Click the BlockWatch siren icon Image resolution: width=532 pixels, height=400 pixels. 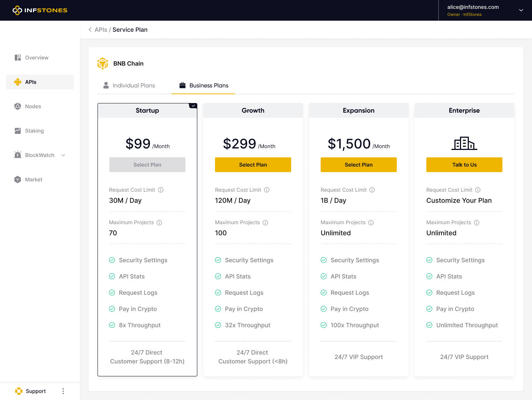point(18,155)
